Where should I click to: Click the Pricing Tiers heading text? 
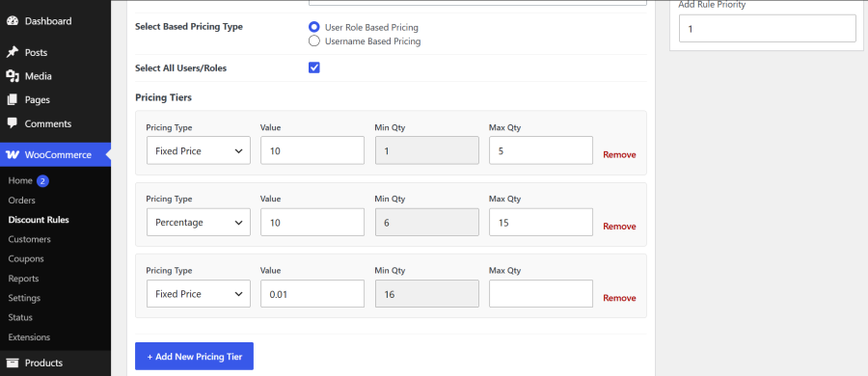click(x=163, y=97)
